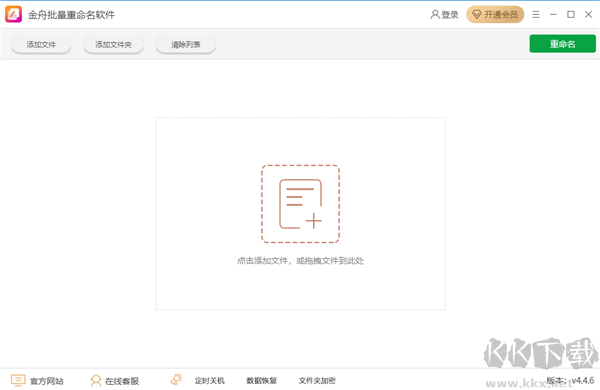
Task: Minimize the window
Action: coord(553,15)
